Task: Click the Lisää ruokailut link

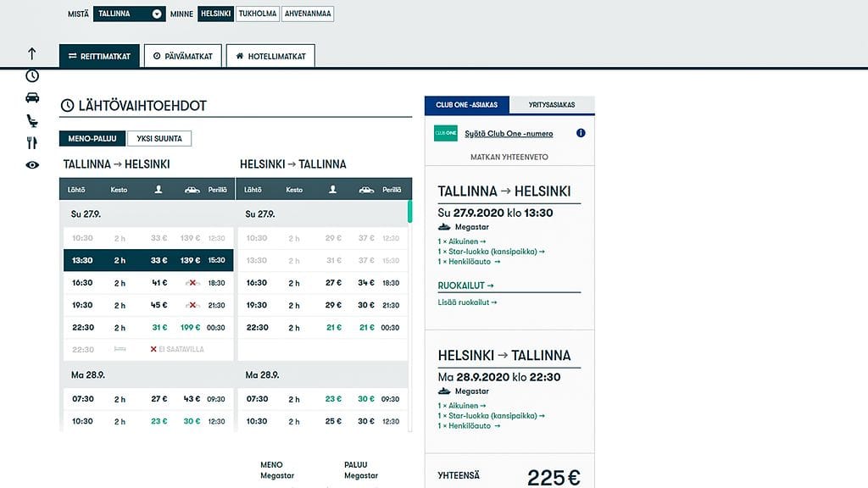Action: pyautogui.click(x=467, y=302)
